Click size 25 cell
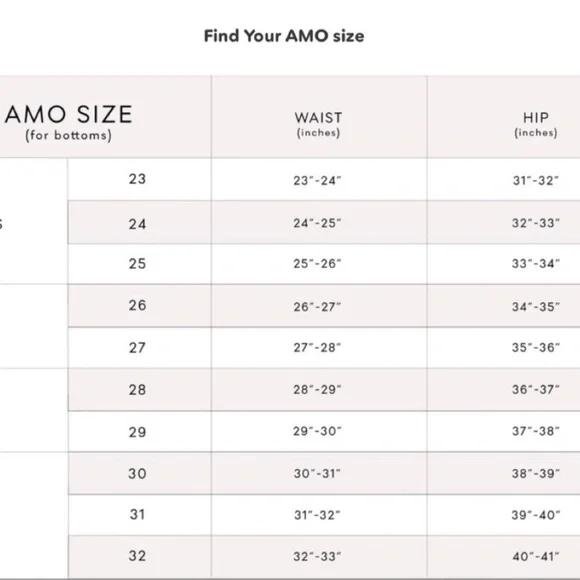580x580 pixels. point(137,264)
